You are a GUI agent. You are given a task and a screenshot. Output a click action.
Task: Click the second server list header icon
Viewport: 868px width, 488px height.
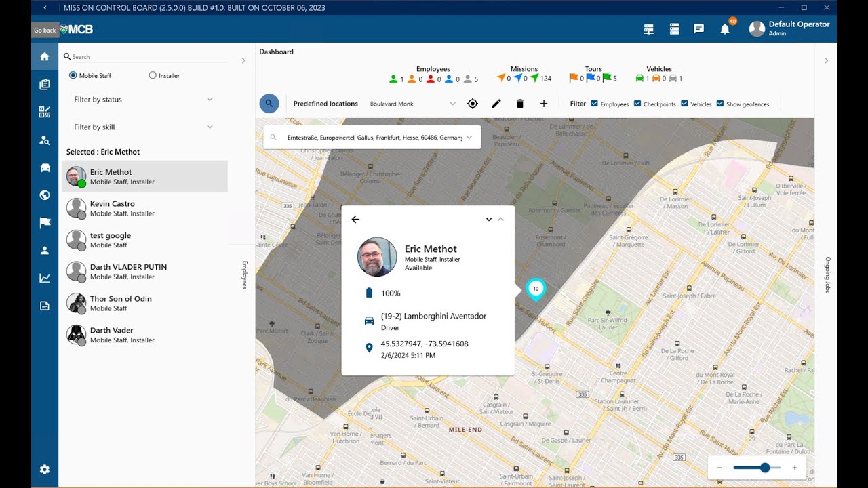tap(674, 28)
